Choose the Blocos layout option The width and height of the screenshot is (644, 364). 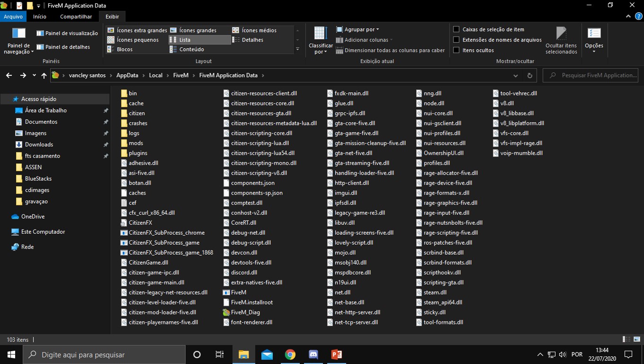120,49
